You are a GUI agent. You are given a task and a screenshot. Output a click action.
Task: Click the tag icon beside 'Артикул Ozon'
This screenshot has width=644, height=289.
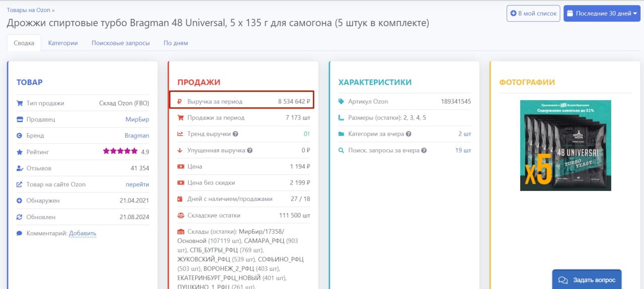[x=342, y=102]
